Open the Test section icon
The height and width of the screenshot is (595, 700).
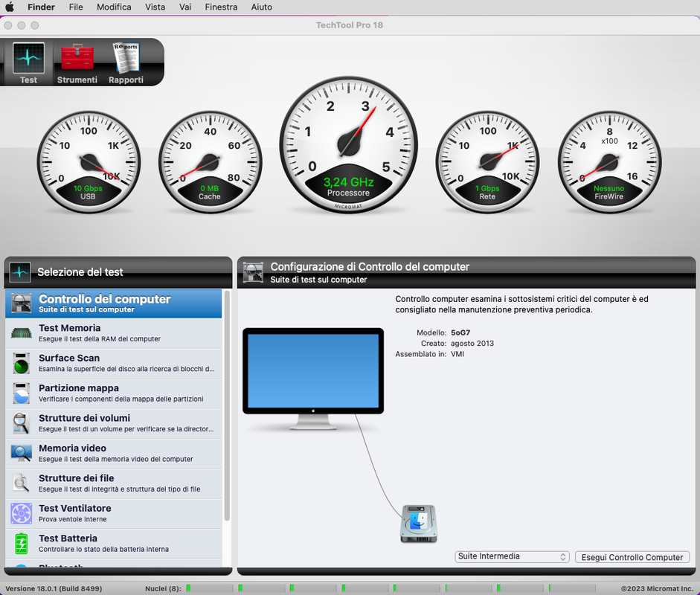(x=28, y=58)
